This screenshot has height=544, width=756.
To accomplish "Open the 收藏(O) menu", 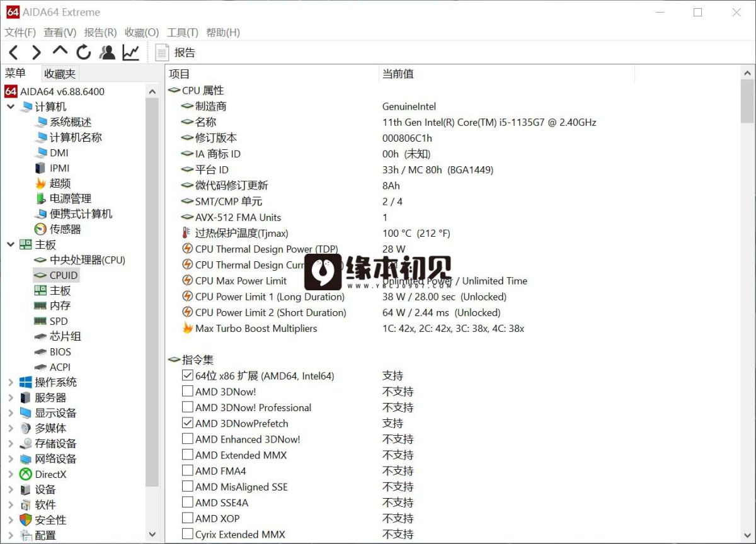I will pos(142,32).
